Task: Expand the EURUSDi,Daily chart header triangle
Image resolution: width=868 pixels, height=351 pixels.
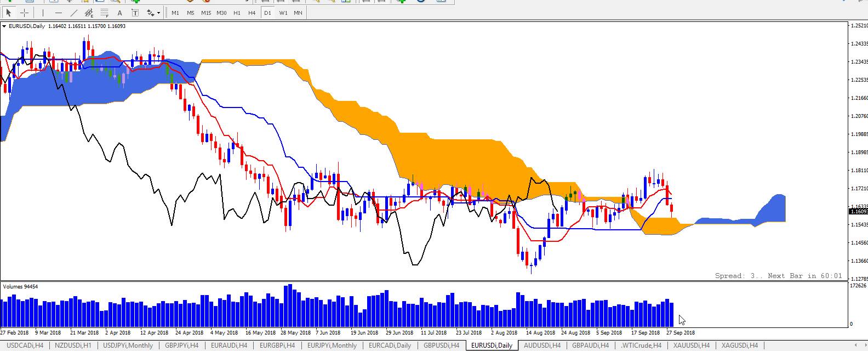Action: [x=4, y=26]
